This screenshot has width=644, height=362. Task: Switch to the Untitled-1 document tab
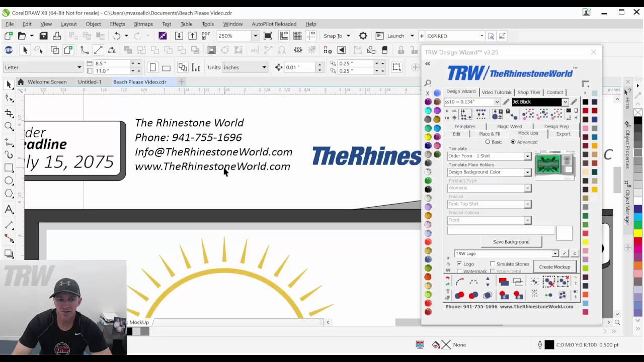tap(90, 81)
